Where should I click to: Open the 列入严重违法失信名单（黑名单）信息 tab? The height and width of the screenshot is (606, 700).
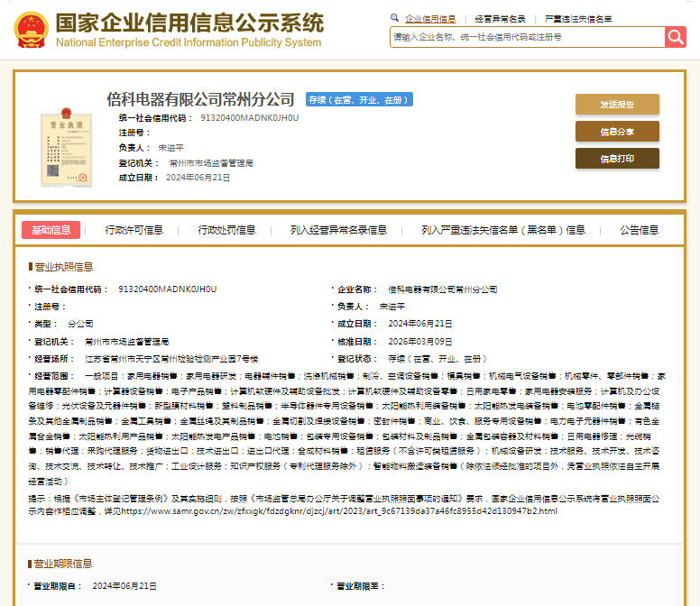[502, 230]
